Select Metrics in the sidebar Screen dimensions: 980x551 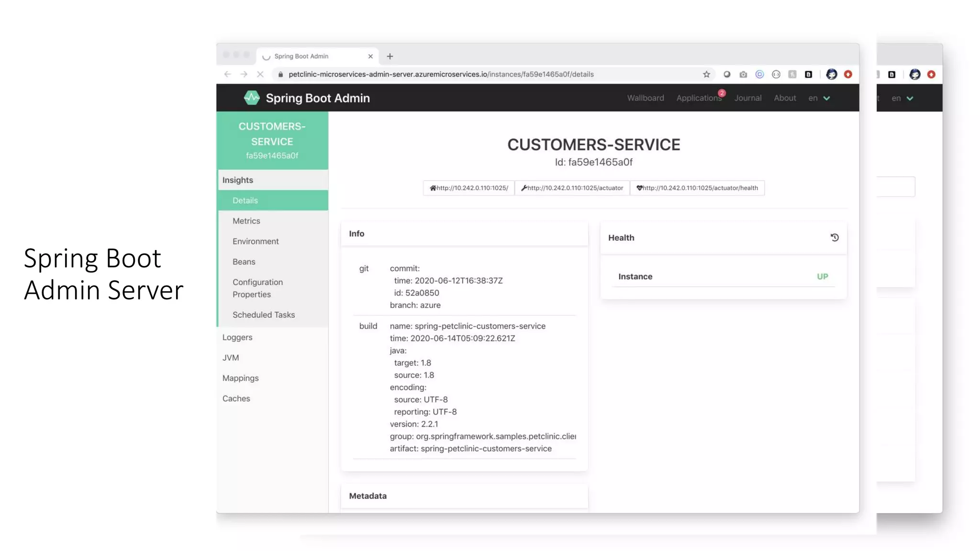pos(273,221)
